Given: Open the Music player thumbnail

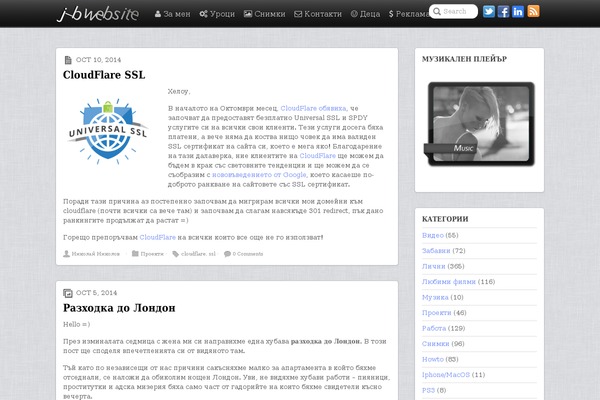Looking at the screenshot, I should tap(481, 124).
